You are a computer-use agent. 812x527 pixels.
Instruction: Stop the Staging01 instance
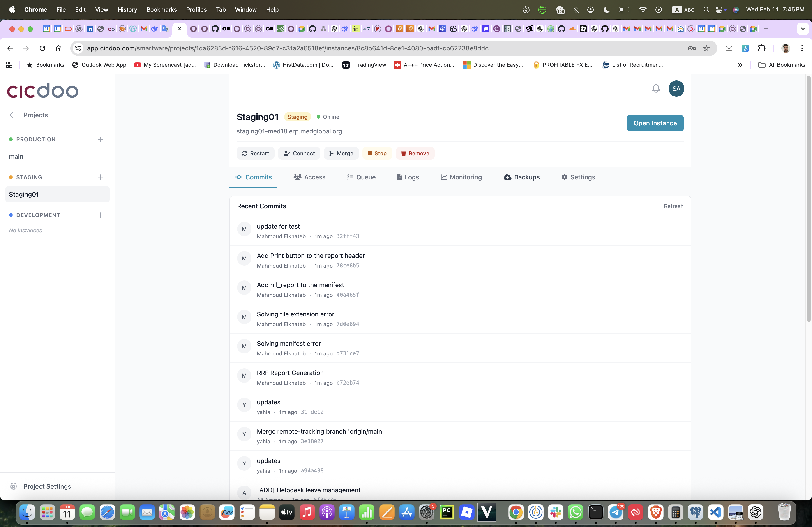(377, 154)
